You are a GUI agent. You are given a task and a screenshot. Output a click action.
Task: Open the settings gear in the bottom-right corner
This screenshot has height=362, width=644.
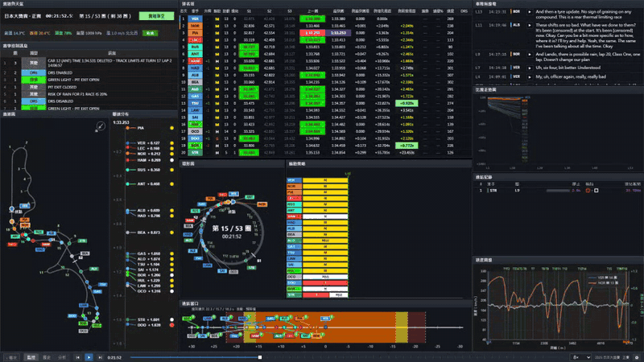click(x=637, y=357)
